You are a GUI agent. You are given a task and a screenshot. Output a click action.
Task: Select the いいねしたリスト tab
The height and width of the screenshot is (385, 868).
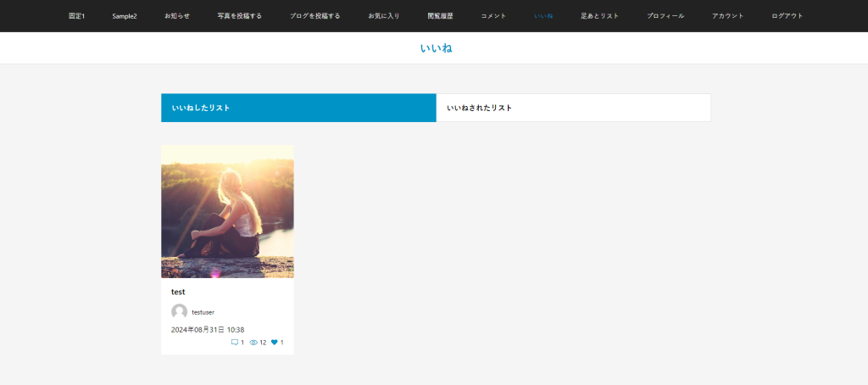(298, 108)
